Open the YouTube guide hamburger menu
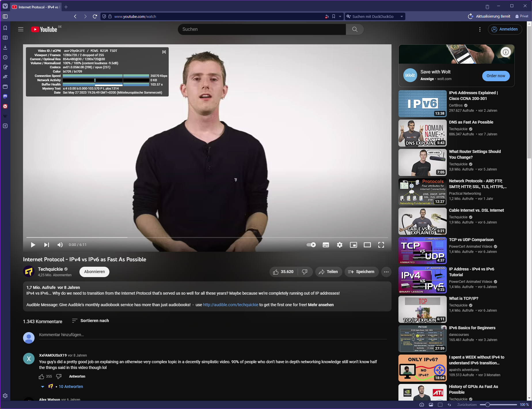Screen dimensions: 532x409 tap(21, 29)
